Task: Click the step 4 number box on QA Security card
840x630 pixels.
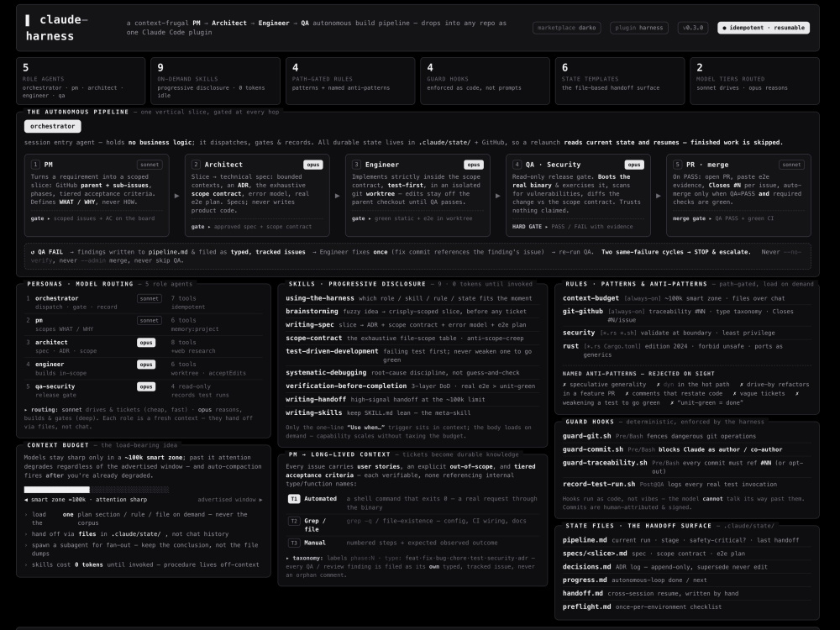Action: [x=517, y=165]
